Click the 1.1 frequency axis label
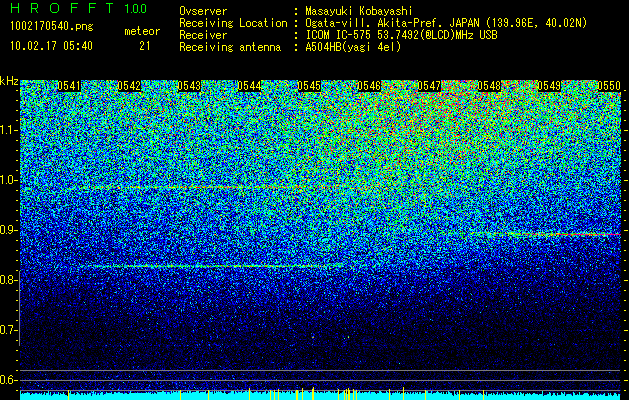Viewport: 629px width, 400px height. pos(9,130)
